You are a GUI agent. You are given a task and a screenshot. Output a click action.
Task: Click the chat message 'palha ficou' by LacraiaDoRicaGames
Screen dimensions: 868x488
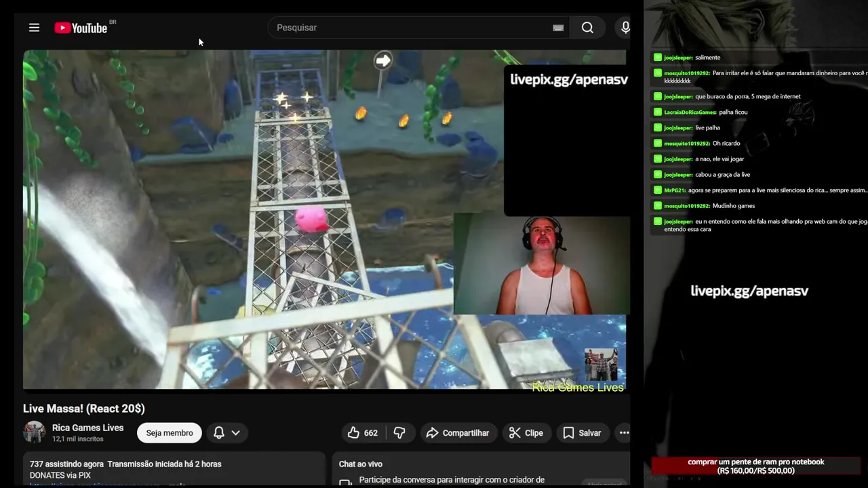click(x=734, y=113)
